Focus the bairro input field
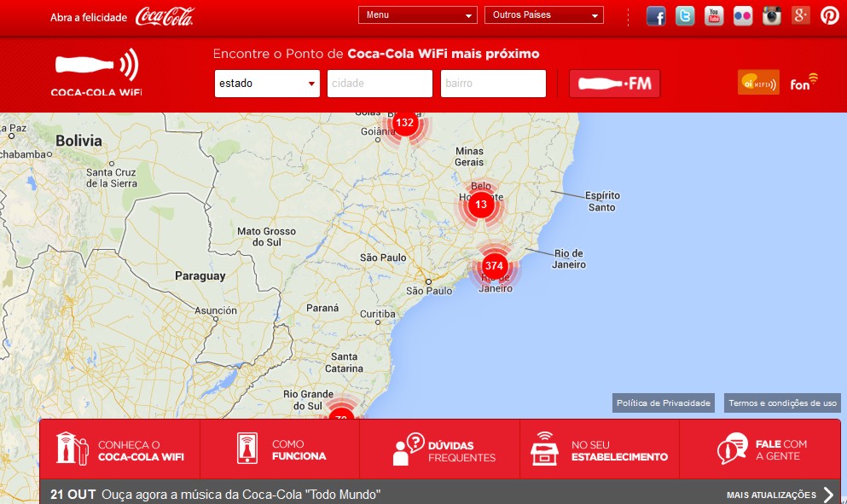Image resolution: width=847 pixels, height=504 pixels. pyautogui.click(x=493, y=84)
